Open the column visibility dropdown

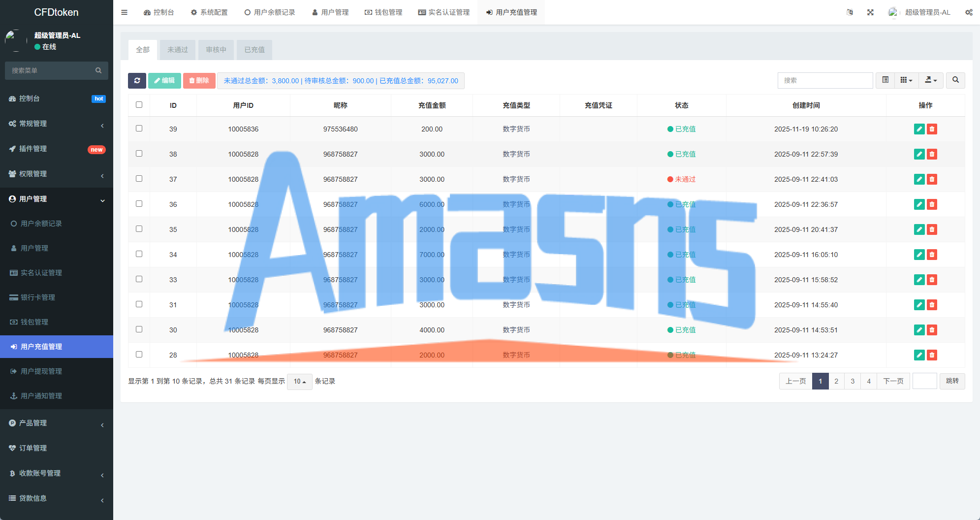906,80
